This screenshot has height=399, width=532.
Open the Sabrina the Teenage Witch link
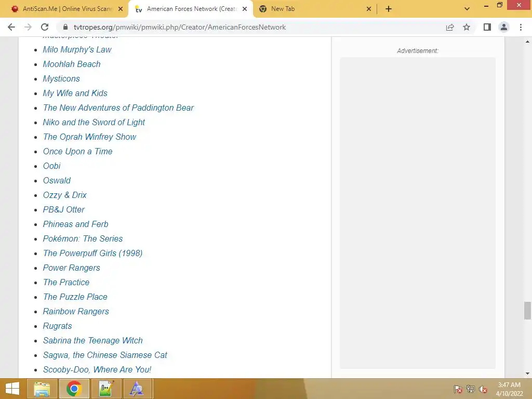click(93, 341)
